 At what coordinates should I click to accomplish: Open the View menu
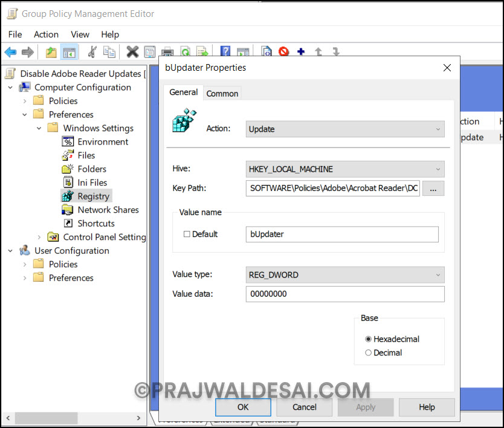(80, 34)
